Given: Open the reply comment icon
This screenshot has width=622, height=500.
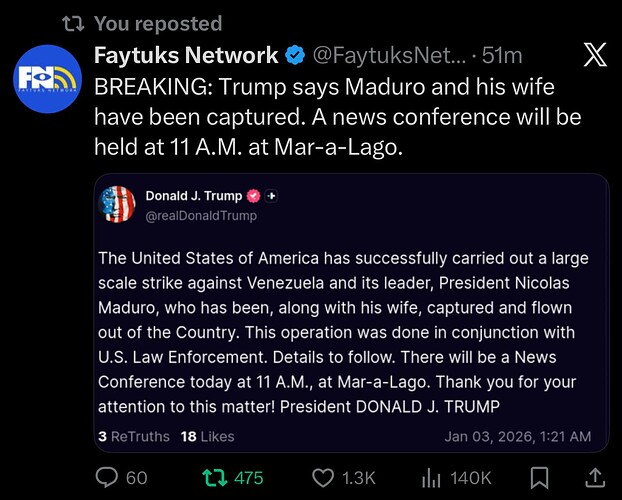Looking at the screenshot, I should point(109,477).
